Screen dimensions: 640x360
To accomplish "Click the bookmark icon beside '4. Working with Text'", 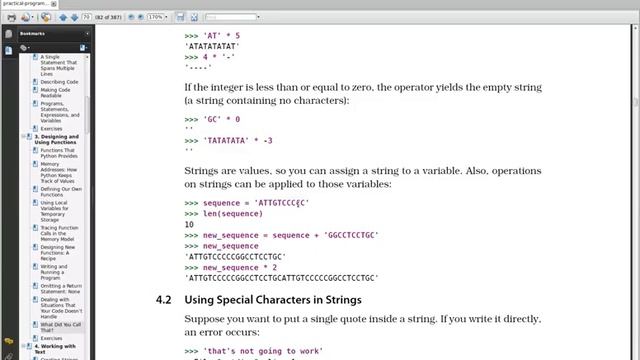I will (x=29, y=346).
